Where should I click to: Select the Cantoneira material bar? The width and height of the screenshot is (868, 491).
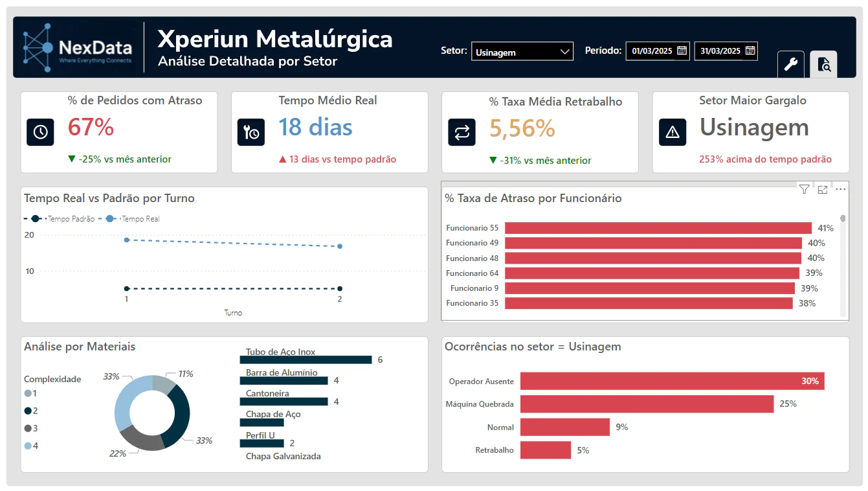[284, 402]
